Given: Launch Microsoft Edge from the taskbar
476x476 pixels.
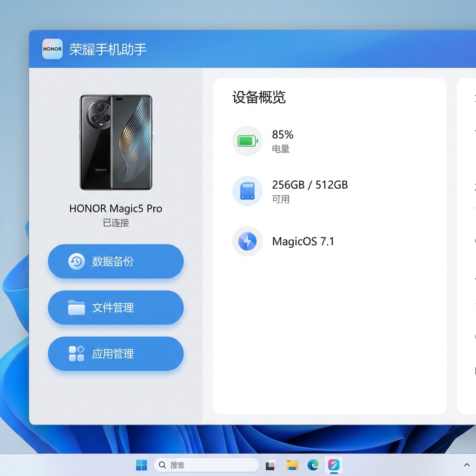Looking at the screenshot, I should tap(313, 465).
